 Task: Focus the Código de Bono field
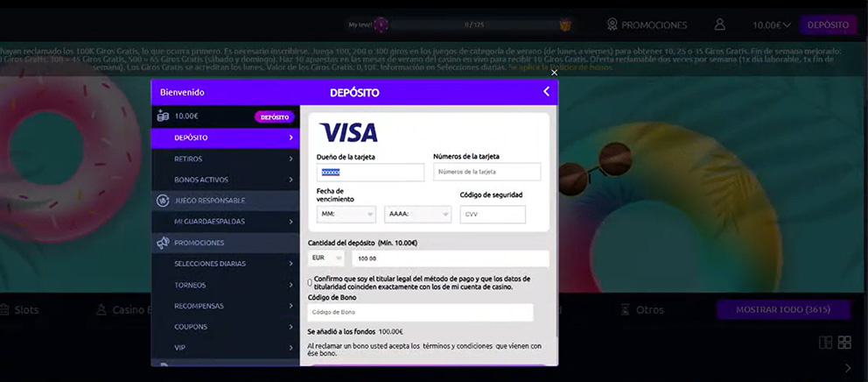click(420, 312)
